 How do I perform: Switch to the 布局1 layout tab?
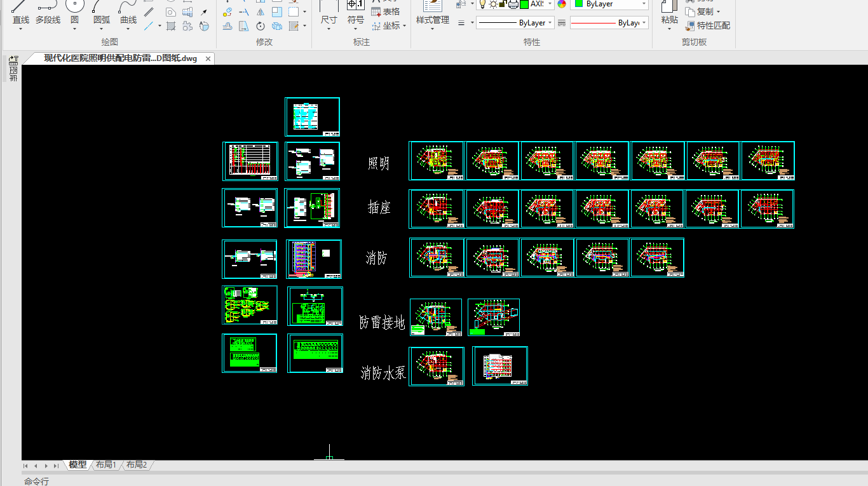click(106, 465)
